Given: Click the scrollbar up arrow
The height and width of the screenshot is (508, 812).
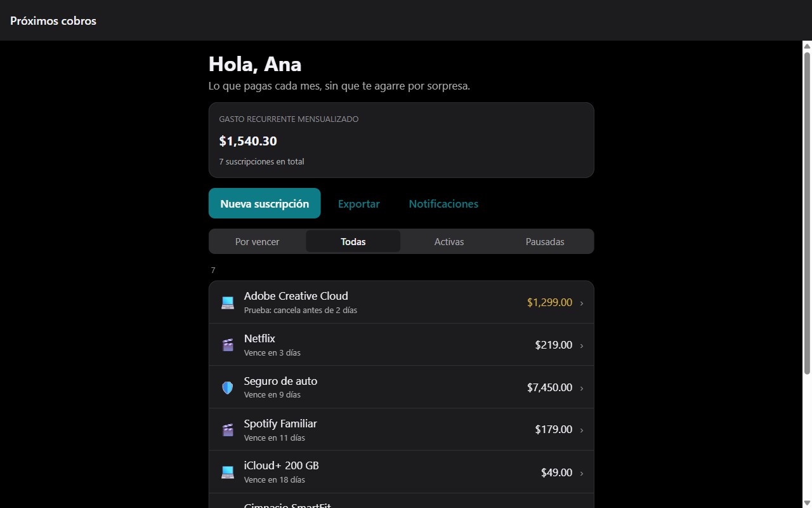Looking at the screenshot, I should pos(807,46).
